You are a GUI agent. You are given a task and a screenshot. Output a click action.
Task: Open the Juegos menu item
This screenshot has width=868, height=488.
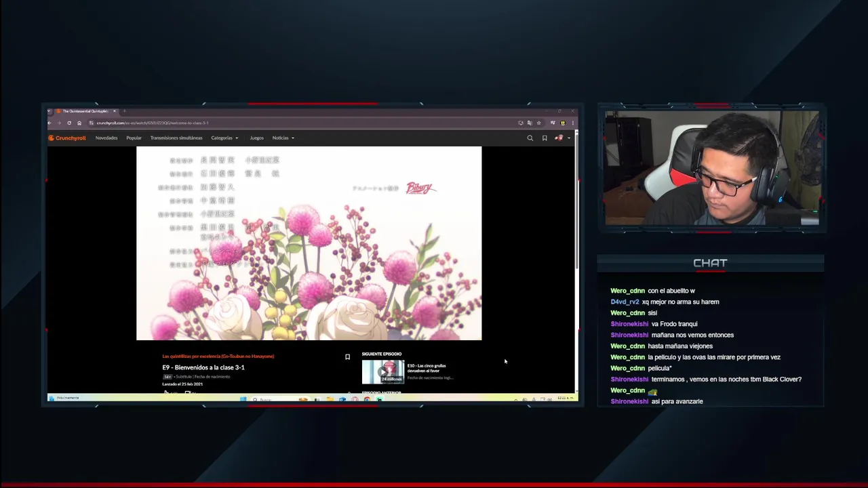[256, 138]
